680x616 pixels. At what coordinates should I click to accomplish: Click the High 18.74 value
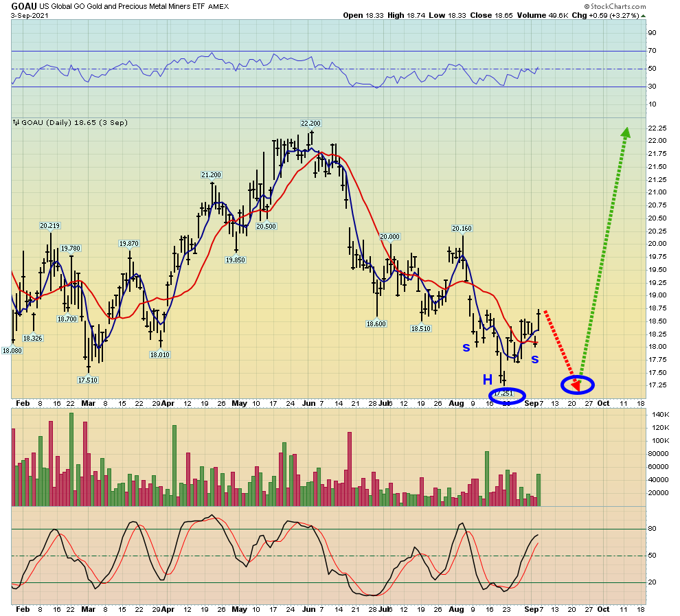pyautogui.click(x=407, y=15)
